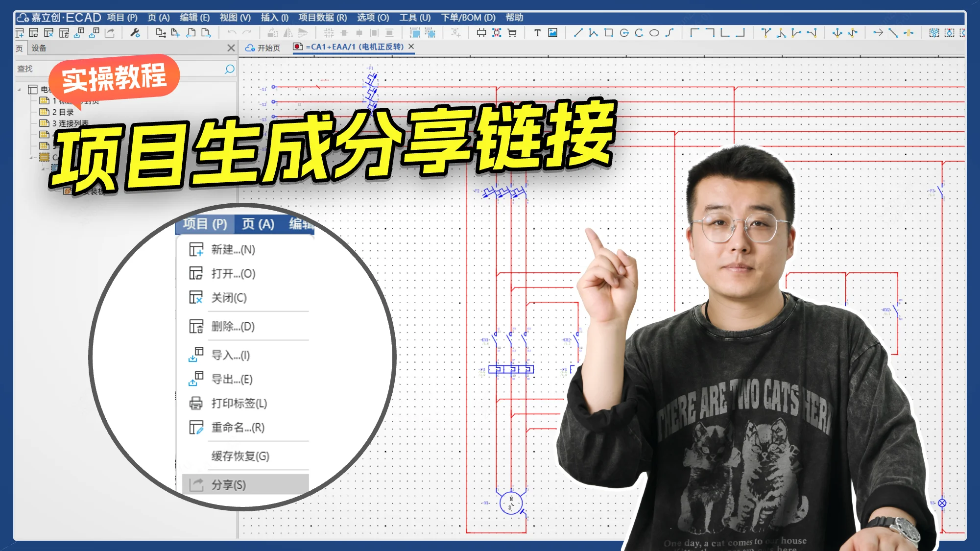Open the 选项 (O) menu
Viewport: 980px width, 551px height.
click(x=373, y=18)
